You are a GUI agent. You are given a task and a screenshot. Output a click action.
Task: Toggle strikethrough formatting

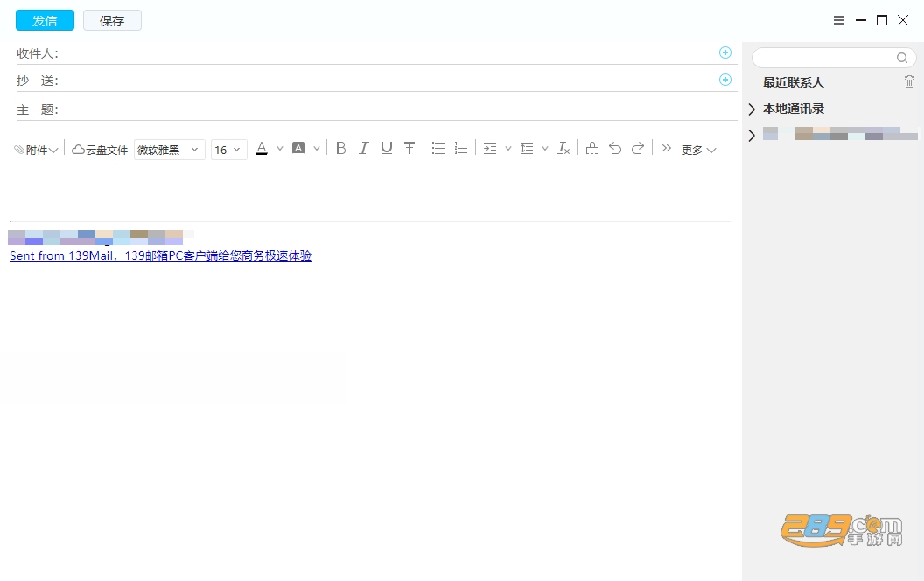409,149
